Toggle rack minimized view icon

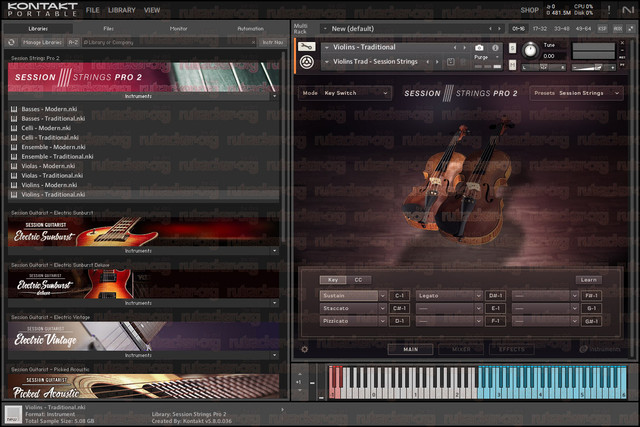pyautogui.click(x=631, y=29)
